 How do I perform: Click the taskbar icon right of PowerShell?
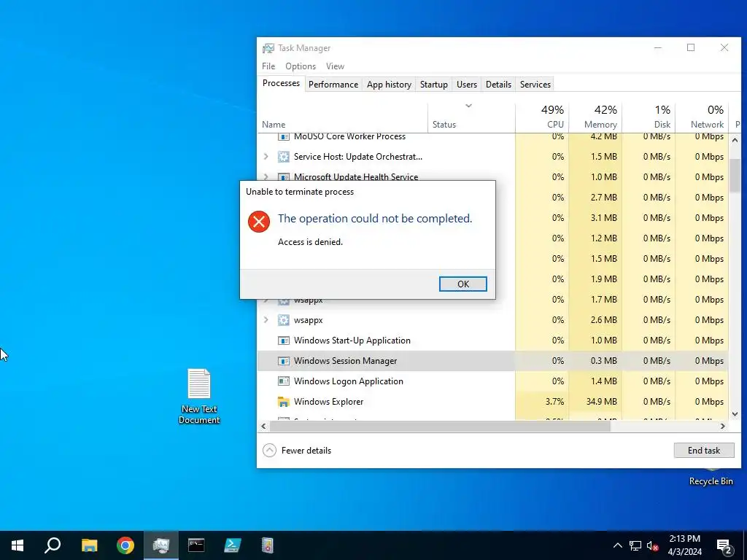[x=268, y=545]
